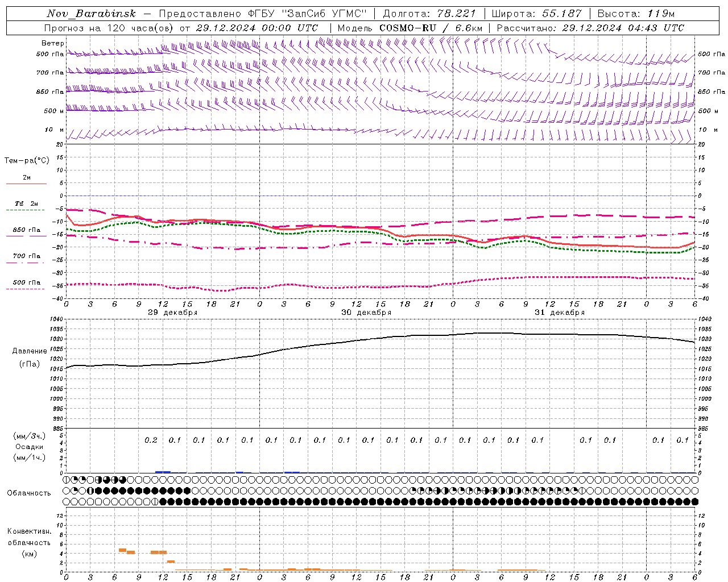Click the (км) convective height unit label
This screenshot has width=728, height=582.
pos(30,554)
